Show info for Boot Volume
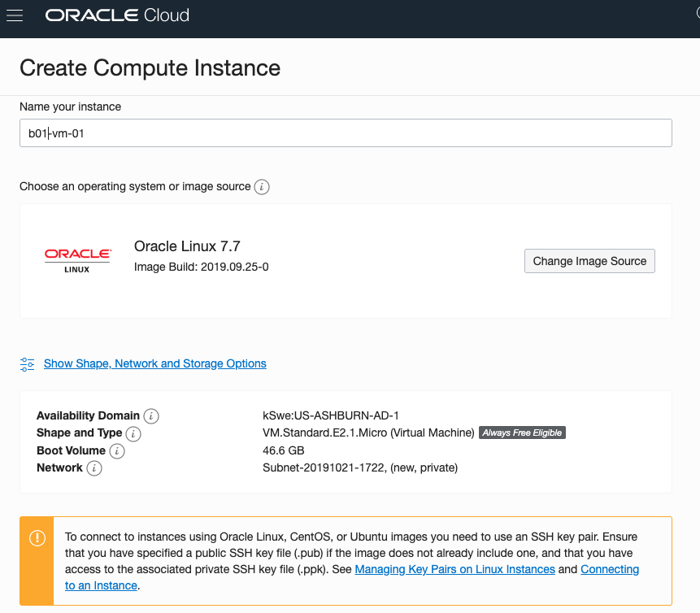The width and height of the screenshot is (700, 613). [x=117, y=450]
